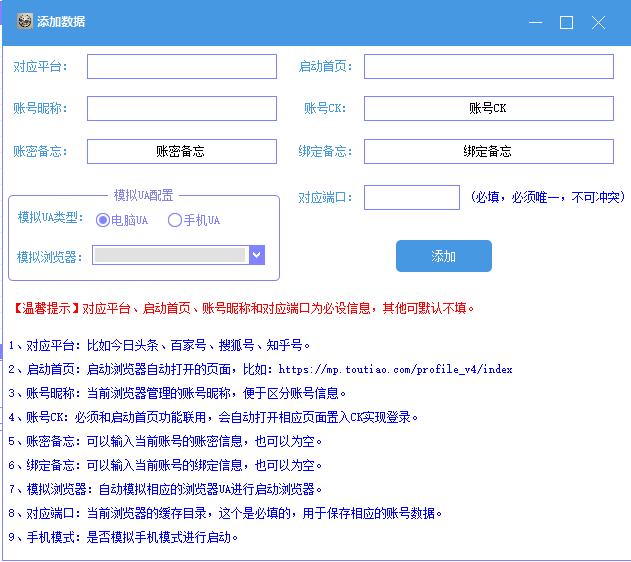Screen dimensions: 631x562
Task: Click the 模拟UA配置 group title
Action: (x=144, y=196)
